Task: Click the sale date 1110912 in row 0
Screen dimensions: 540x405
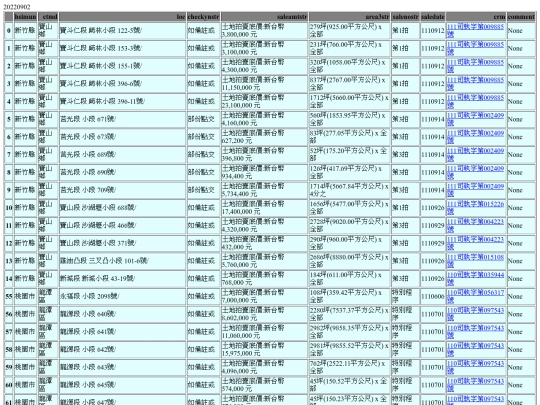Action: (433, 30)
